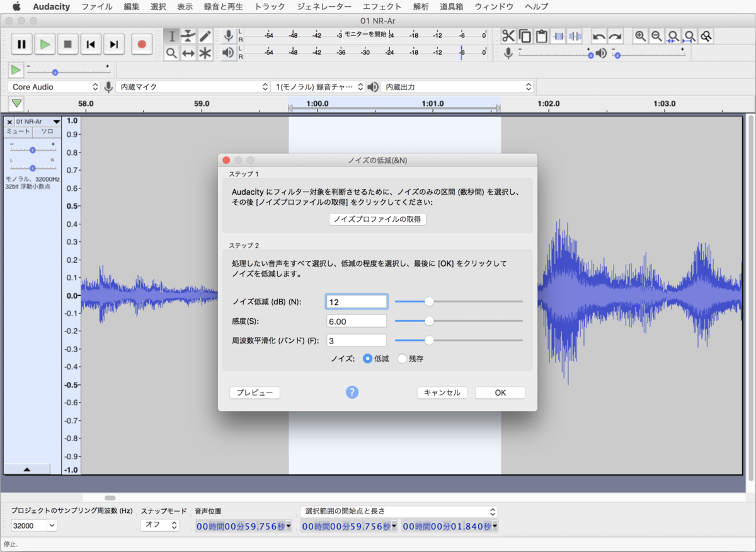The height and width of the screenshot is (552, 756).
Task: Select the Zoom magnifier tool
Action: 172,54
